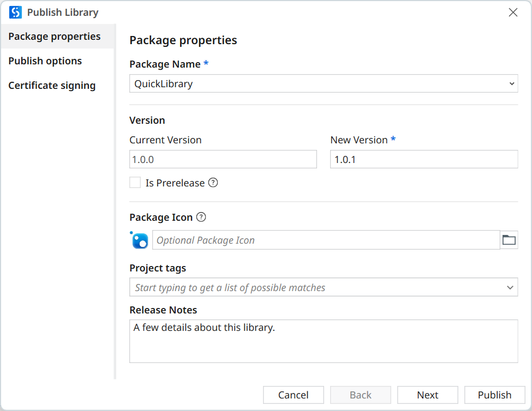Close the Publish Library dialog

coord(513,13)
